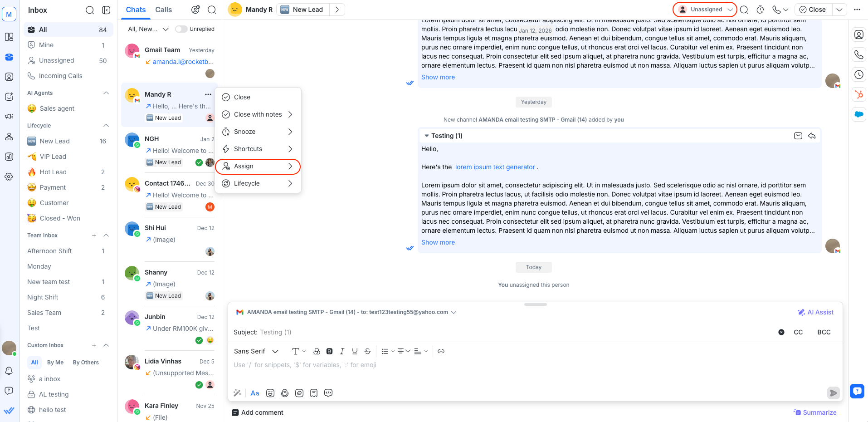This screenshot has height=422, width=868.
Task: Open the Reports icon in left navigation rail
Action: point(9,157)
